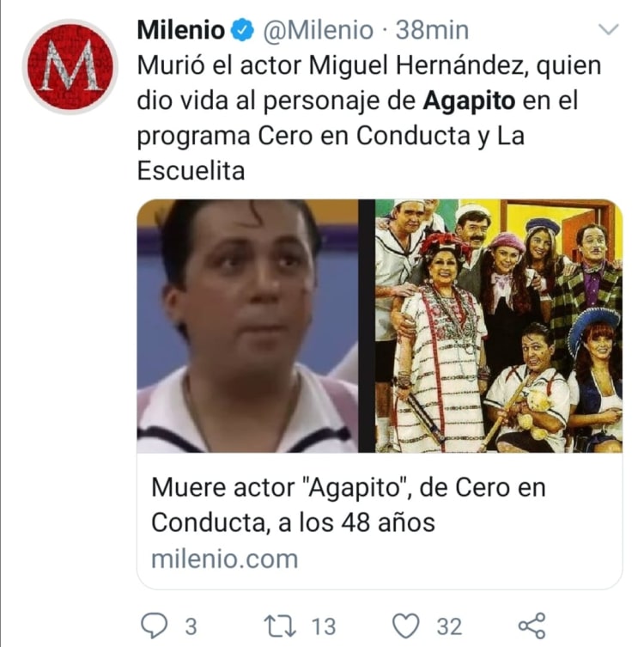Click the blue verified badge next to Milenio
Image resolution: width=644 pixels, height=647 pixels.
click(242, 30)
